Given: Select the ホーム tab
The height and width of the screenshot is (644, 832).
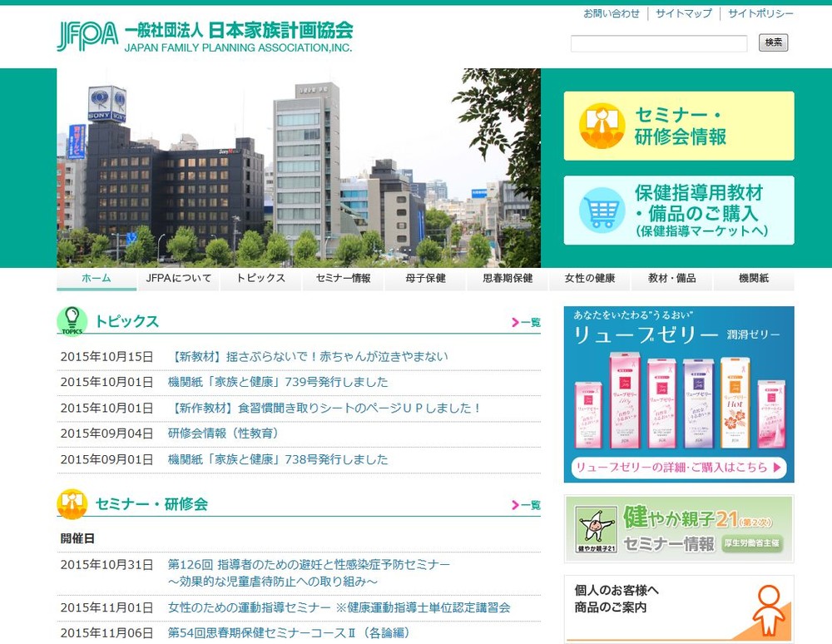Looking at the screenshot, I should pos(97,279).
